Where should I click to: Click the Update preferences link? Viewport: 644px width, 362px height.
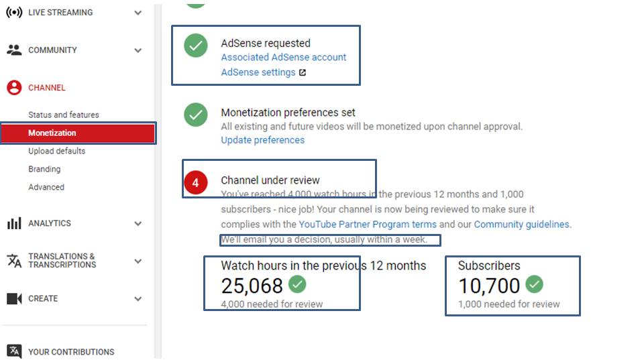click(263, 140)
